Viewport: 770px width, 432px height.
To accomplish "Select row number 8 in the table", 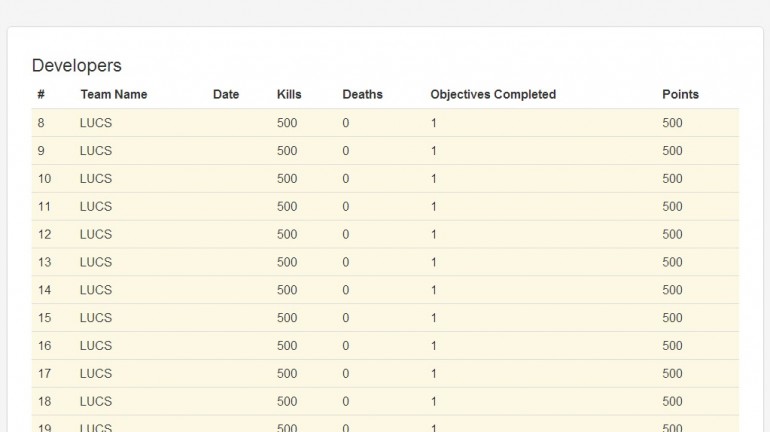I will pyautogui.click(x=41, y=123).
